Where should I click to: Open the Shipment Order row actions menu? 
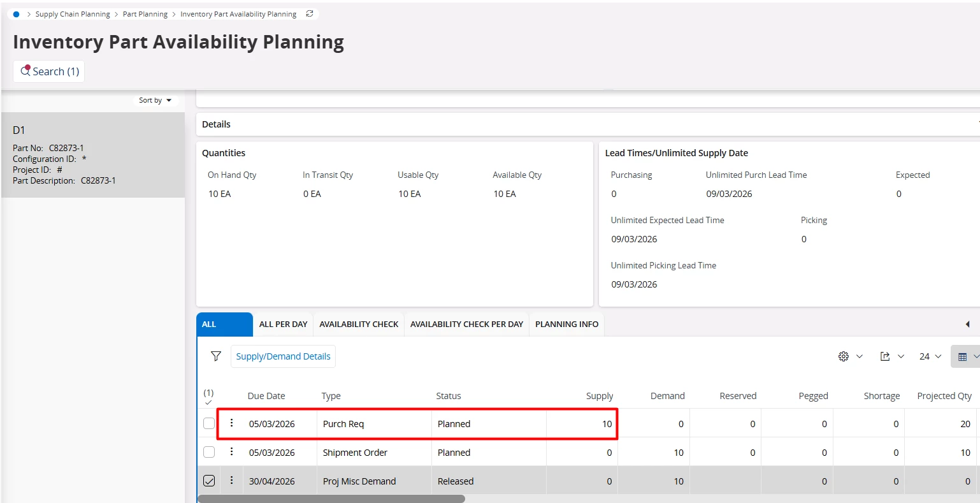click(x=232, y=452)
